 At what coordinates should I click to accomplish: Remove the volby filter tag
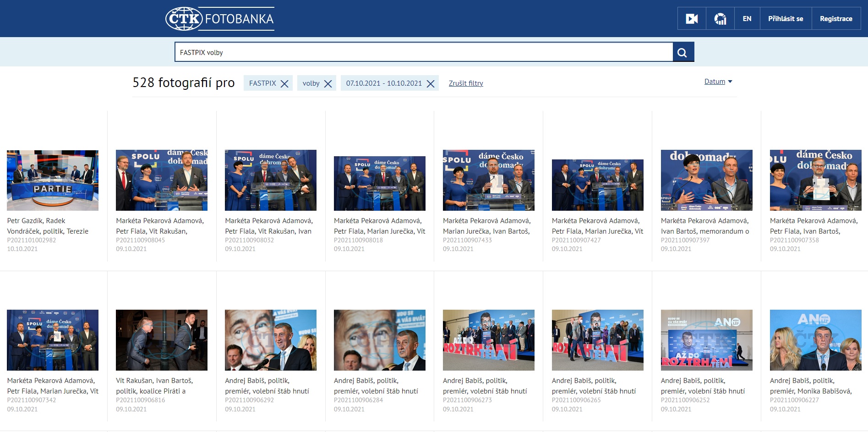(328, 83)
